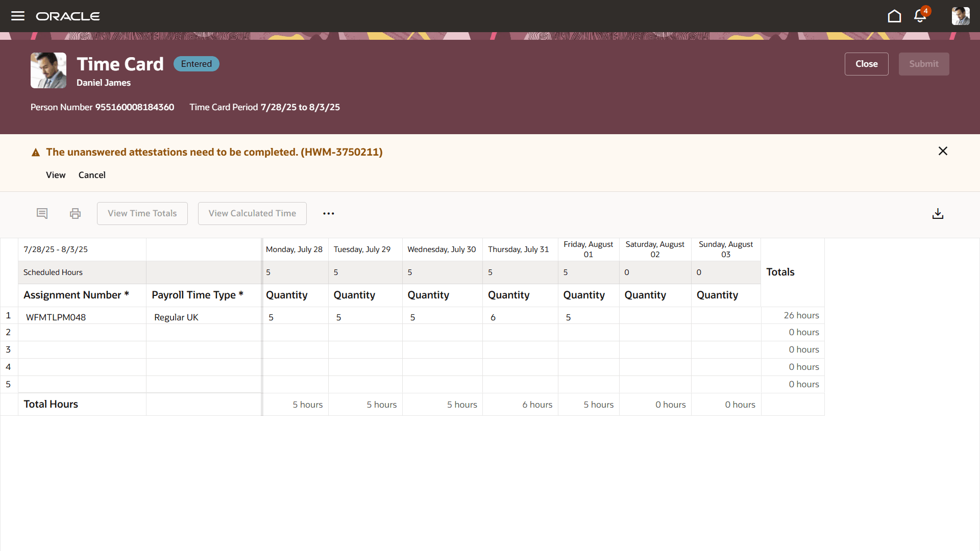Edit Monday's quantity for WFMTLPM048
Viewport: 980px width, 551px height.
click(x=294, y=316)
